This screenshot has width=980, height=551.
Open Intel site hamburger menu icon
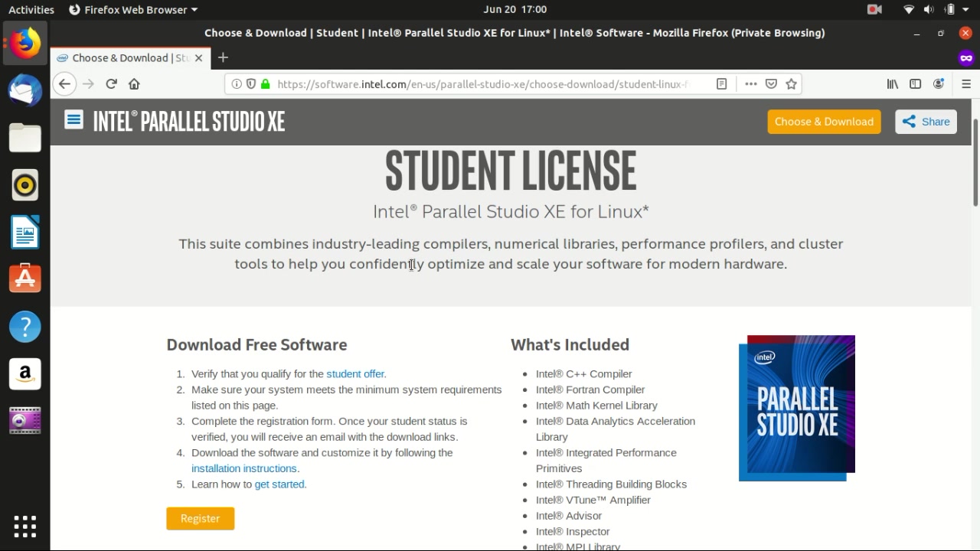click(73, 120)
